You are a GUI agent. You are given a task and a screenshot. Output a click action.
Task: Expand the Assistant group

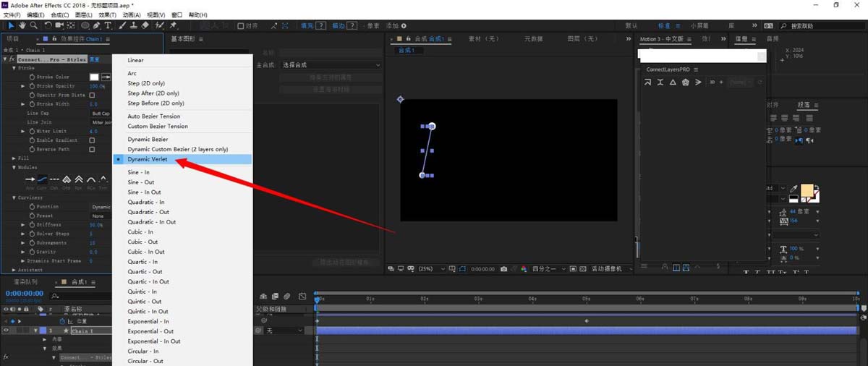click(x=14, y=270)
